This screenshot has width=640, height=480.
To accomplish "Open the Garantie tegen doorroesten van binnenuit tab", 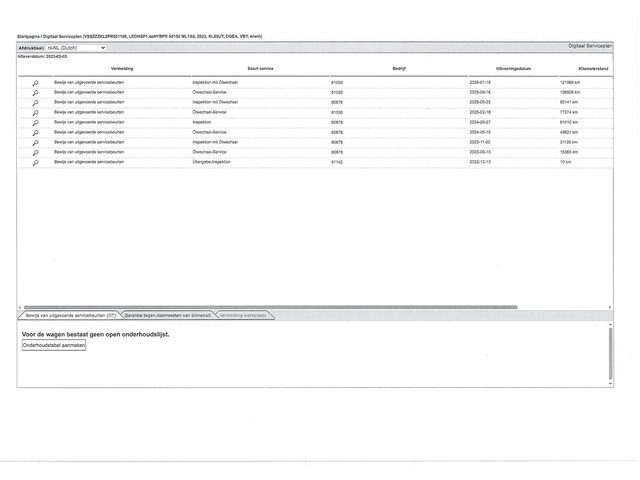I will 167,315.
